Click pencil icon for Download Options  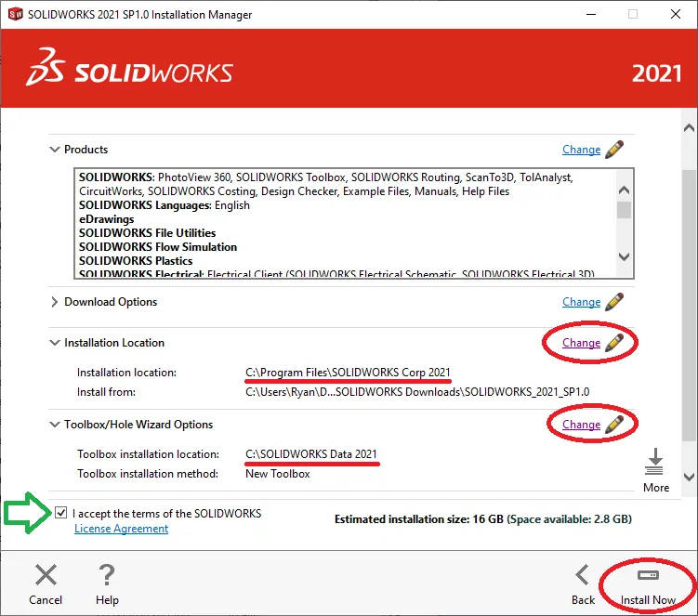click(x=614, y=301)
